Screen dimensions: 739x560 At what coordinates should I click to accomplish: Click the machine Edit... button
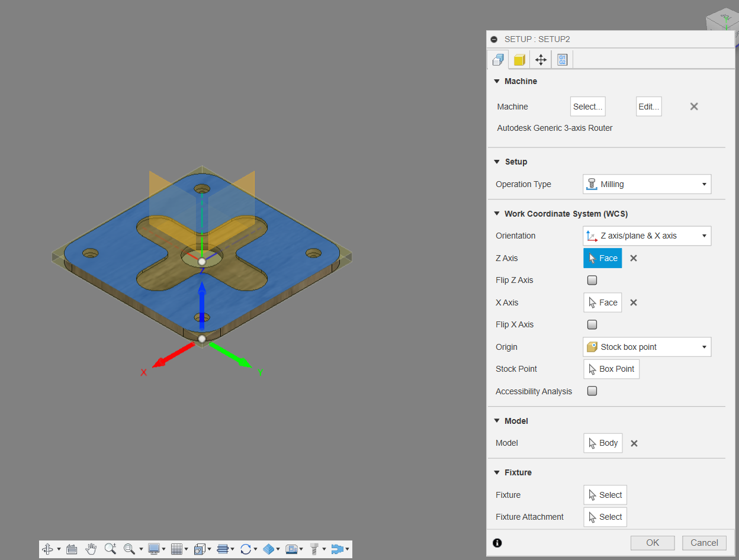tap(648, 107)
